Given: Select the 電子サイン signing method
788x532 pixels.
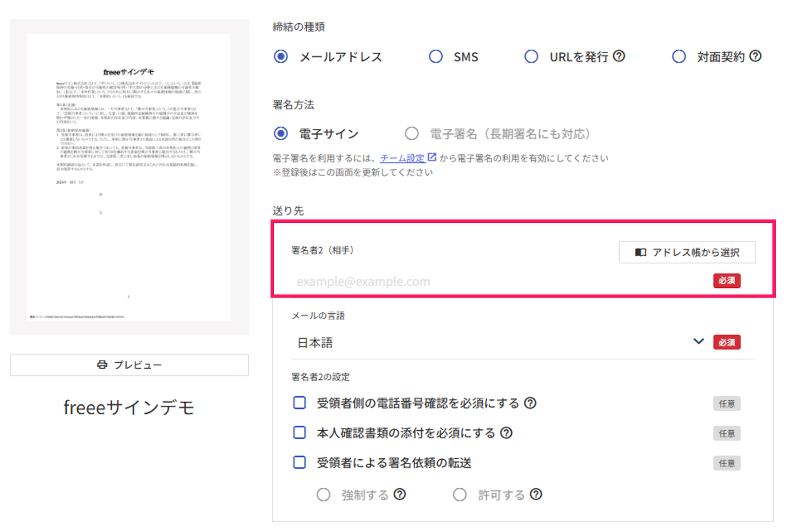Looking at the screenshot, I should tap(281, 133).
